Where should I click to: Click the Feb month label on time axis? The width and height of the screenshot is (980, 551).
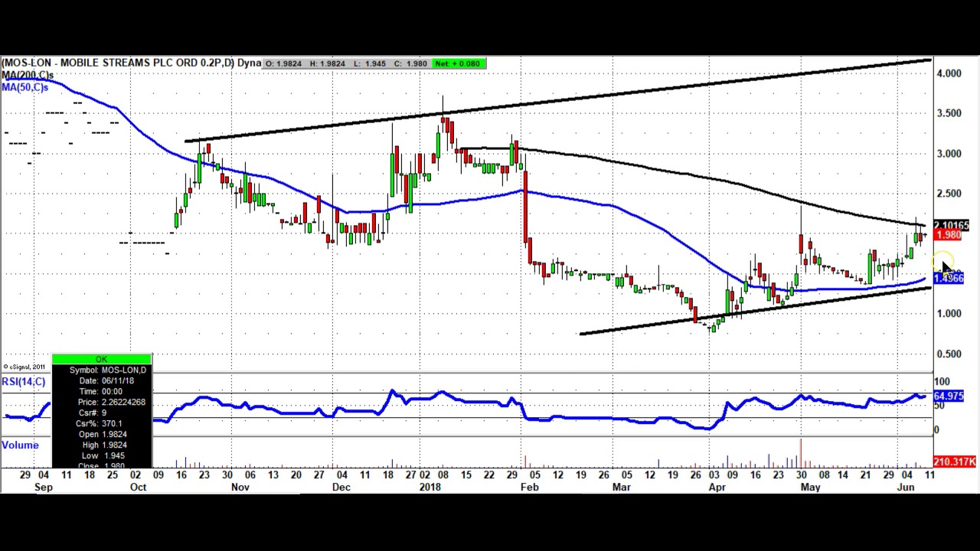pos(530,487)
